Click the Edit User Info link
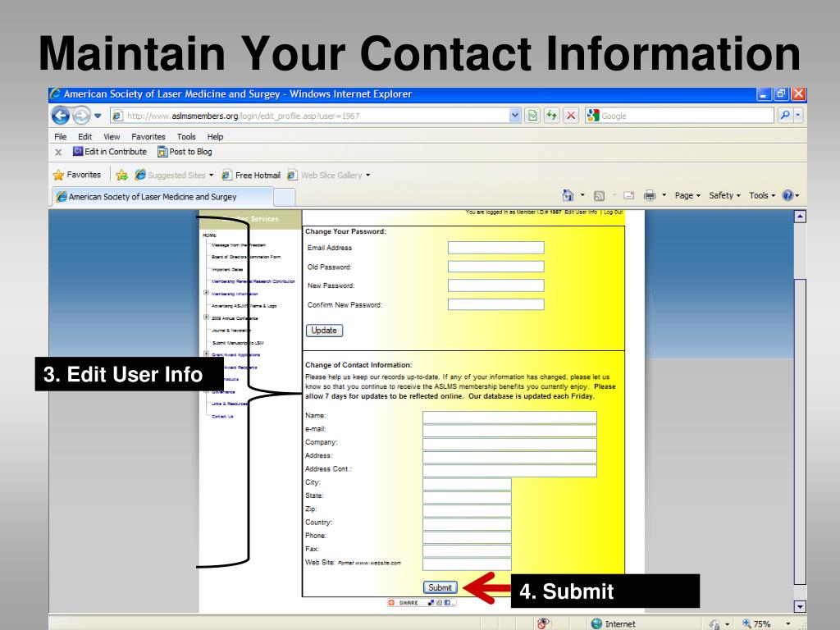Image resolution: width=840 pixels, height=630 pixels. point(581,212)
